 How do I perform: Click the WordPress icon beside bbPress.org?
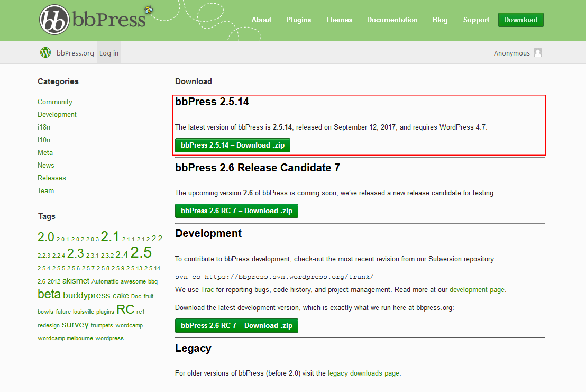(45, 53)
